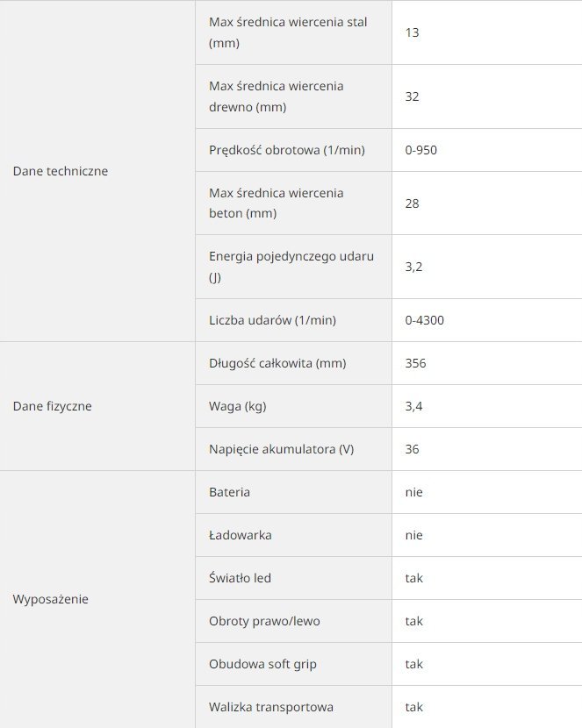Viewport: 582px width, 728px height.
Task: Click the 'Energia pojedynczego udaru (J)' label
Action: [x=291, y=267]
